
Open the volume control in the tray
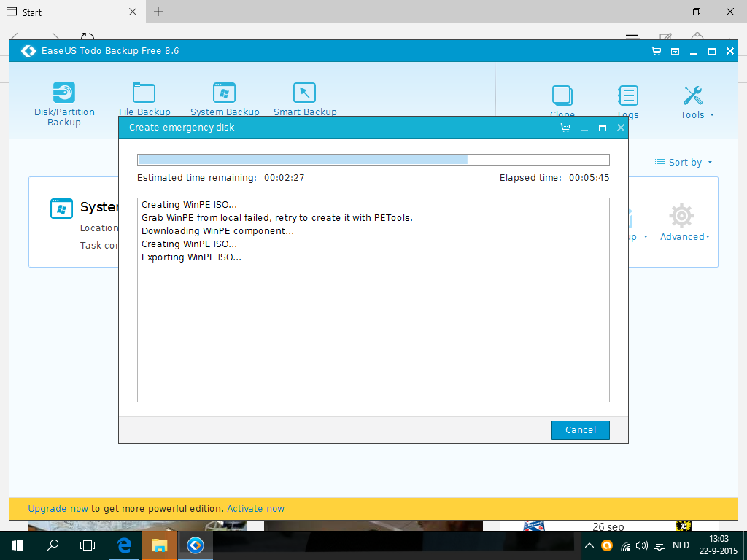[642, 545]
